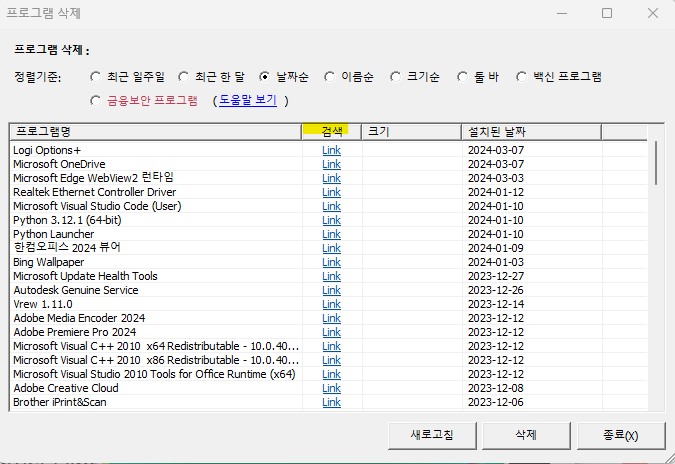The image size is (675, 464).
Task: Open Link for Visual Studio 2010 Tools for Office Runtime
Action: 331,374
